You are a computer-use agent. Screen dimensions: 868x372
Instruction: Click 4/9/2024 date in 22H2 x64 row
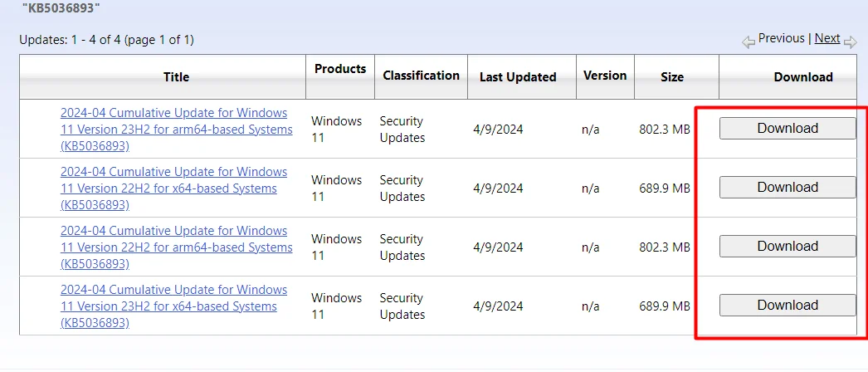click(498, 188)
